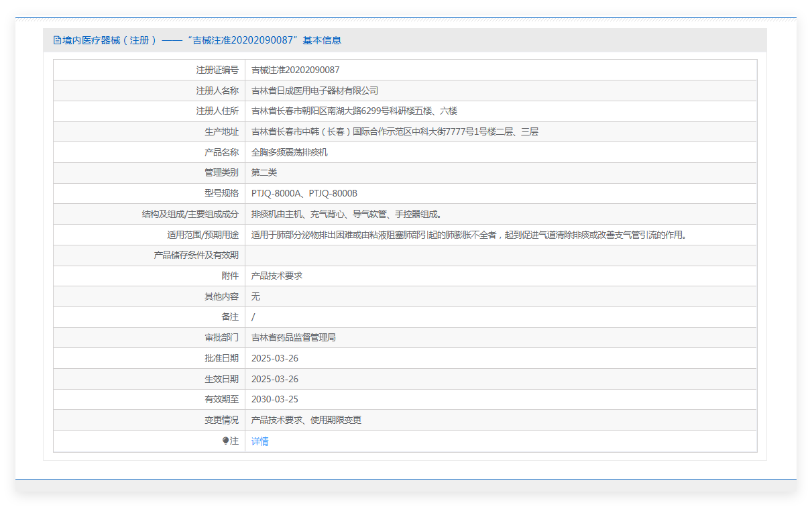The height and width of the screenshot is (507, 812).
Task: Click the 产品储存条件及有效期 label
Action: click(196, 255)
